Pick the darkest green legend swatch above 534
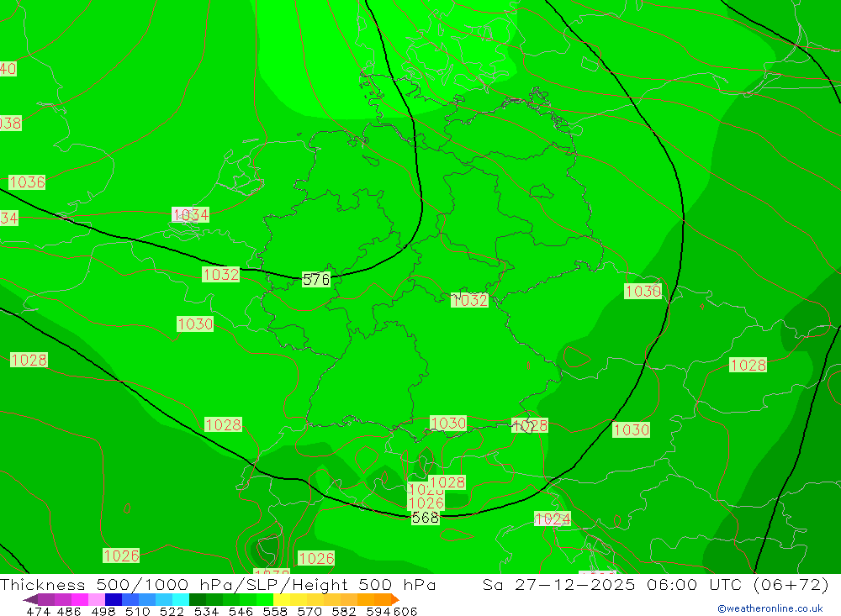This screenshot has width=841, height=616. point(198,599)
